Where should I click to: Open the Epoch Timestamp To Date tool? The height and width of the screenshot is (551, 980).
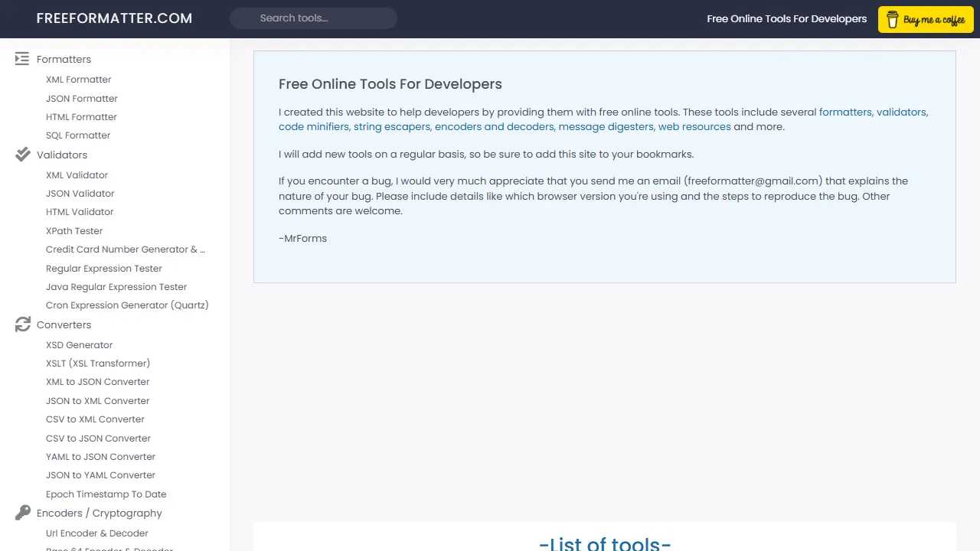[106, 494]
